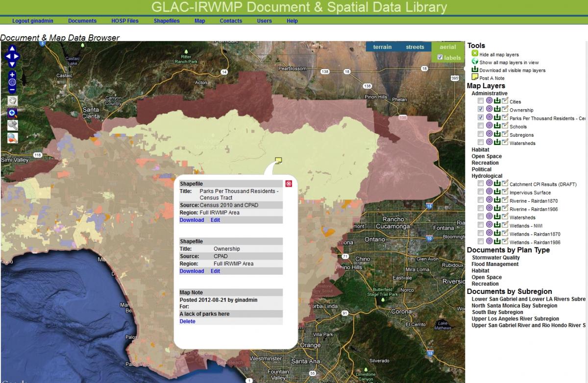Zoom in with the plus button
This screenshot has width=588, height=383.
coord(12,75)
